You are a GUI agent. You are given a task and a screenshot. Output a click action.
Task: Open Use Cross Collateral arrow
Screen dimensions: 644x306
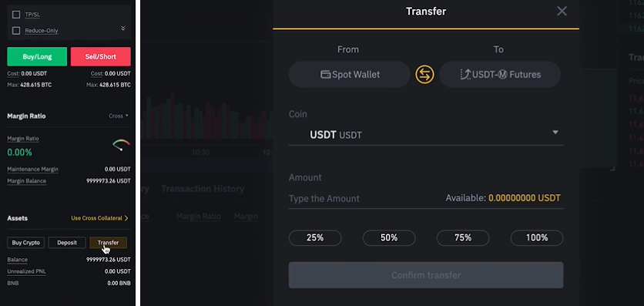[x=126, y=218]
